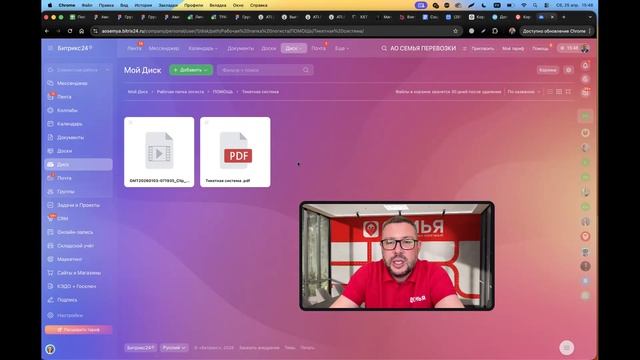
Task: Open the disk settings gear icon
Action: click(x=569, y=70)
